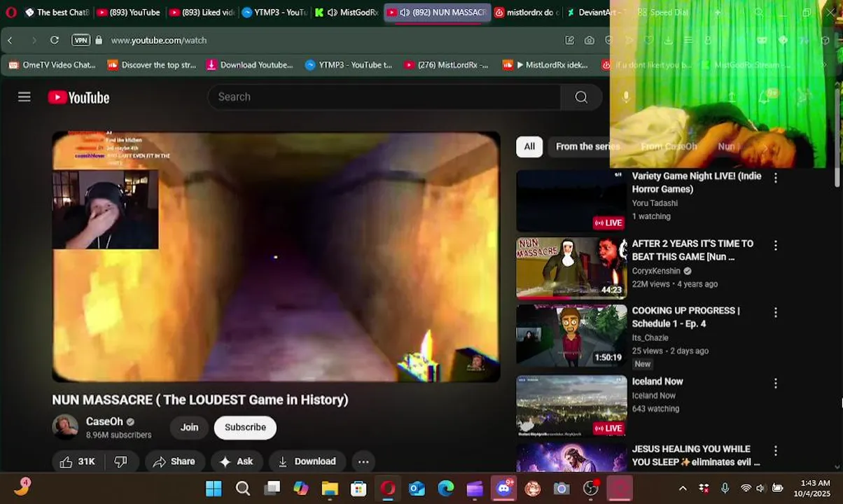Open Windows Start menu

[214, 488]
